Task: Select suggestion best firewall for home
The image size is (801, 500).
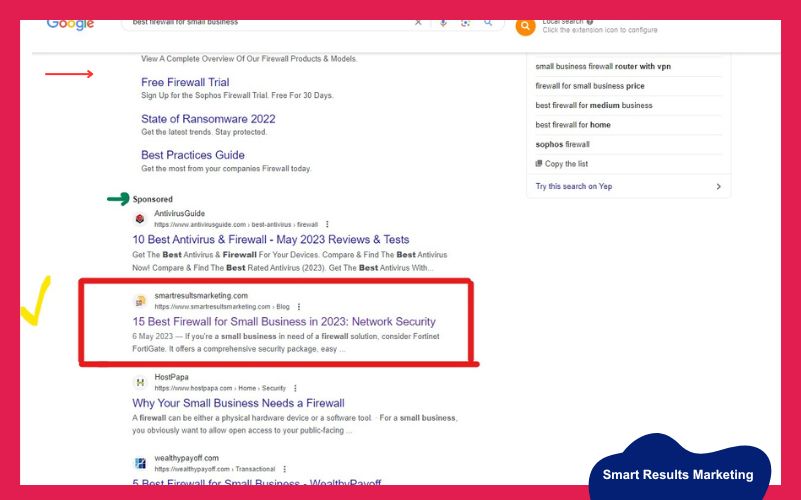Action: 573,125
